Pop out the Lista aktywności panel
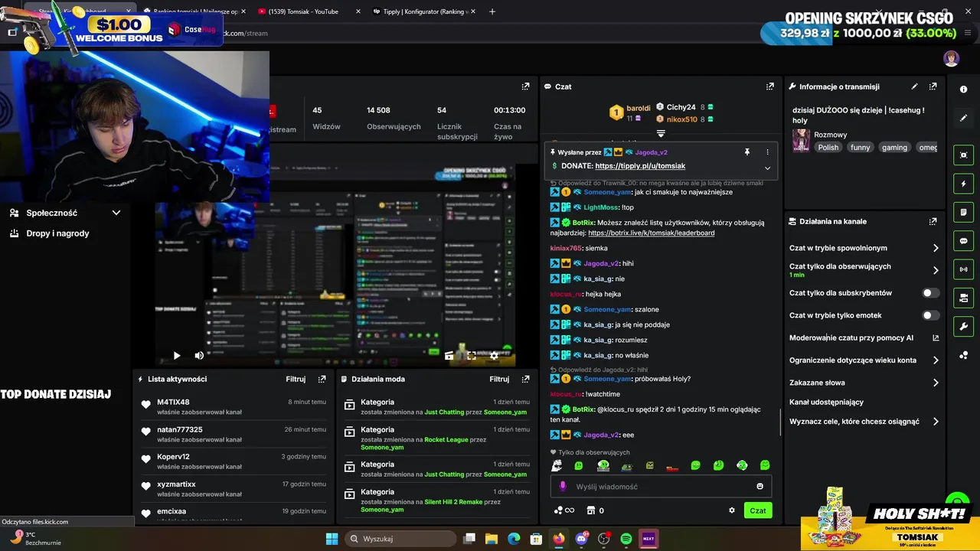 [322, 379]
